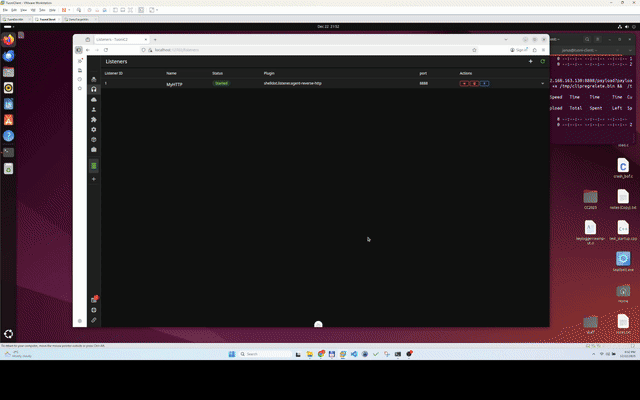Open Firefox list all tabs dropdown
640x400 pixels.
(x=506, y=40)
